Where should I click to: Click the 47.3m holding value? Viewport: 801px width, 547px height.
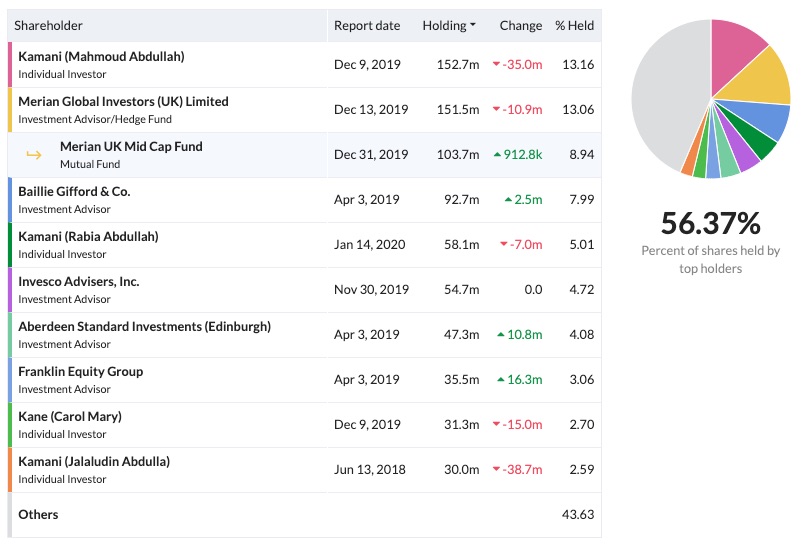point(462,335)
